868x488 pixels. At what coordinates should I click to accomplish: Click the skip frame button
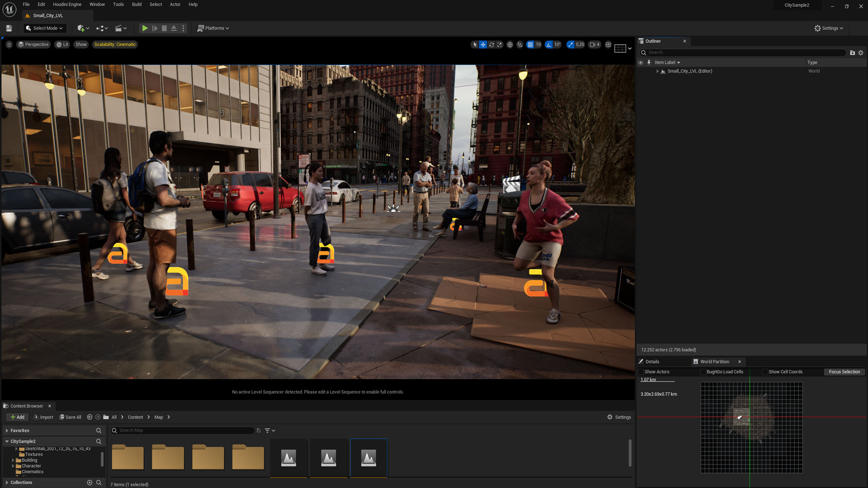155,28
